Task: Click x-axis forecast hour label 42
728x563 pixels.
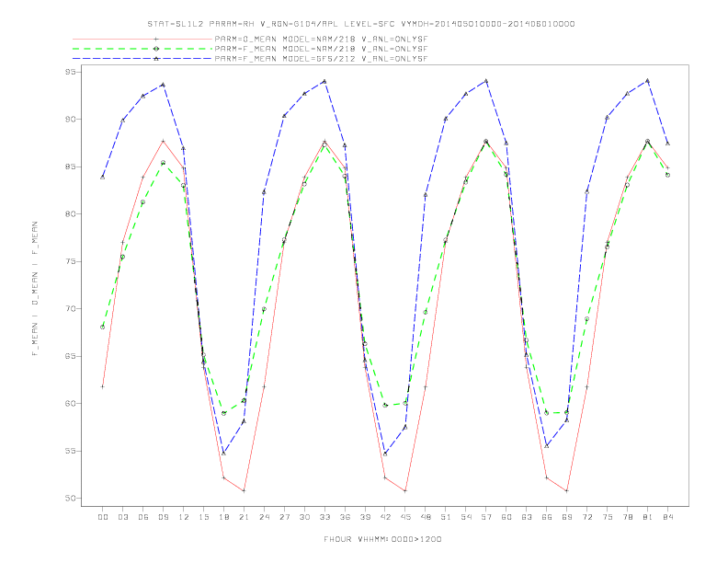Action: coord(385,517)
